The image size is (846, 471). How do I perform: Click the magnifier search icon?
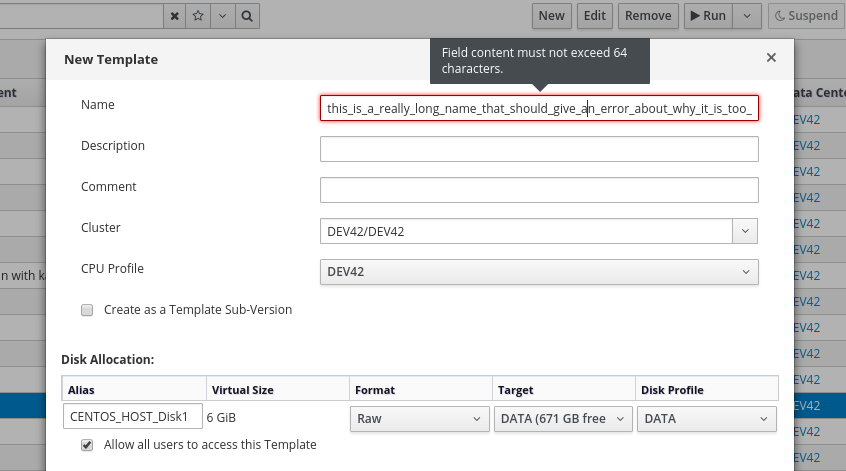[x=247, y=16]
